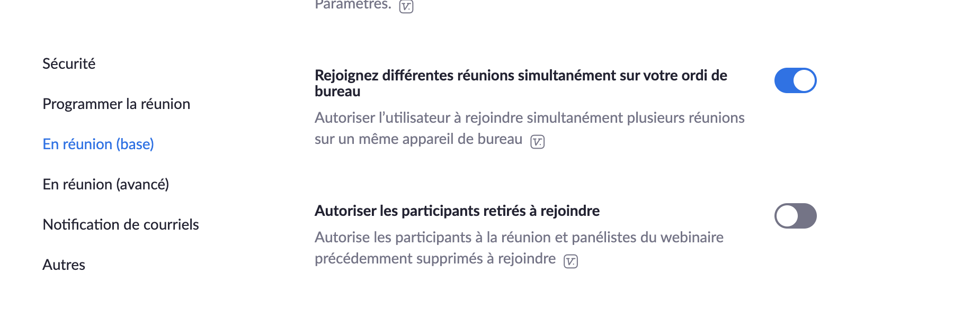Go to Programmer la réunion section
The height and width of the screenshot is (309, 980).
(116, 104)
